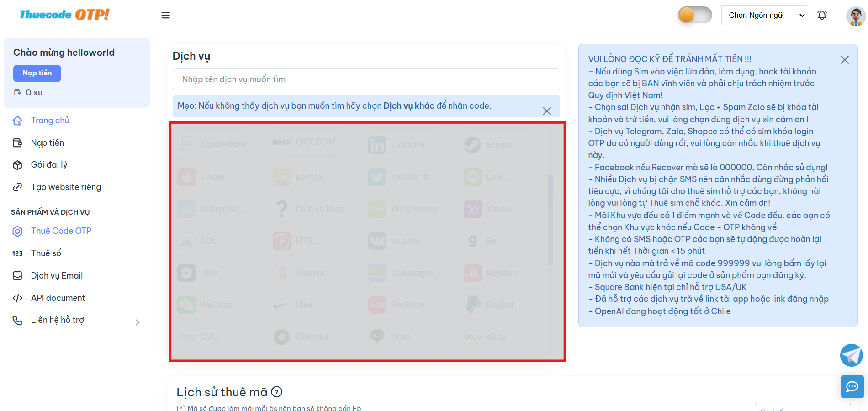Click bold Dịch vụ khác in tip
Image resolution: width=868 pixels, height=411 pixels.
pos(409,105)
